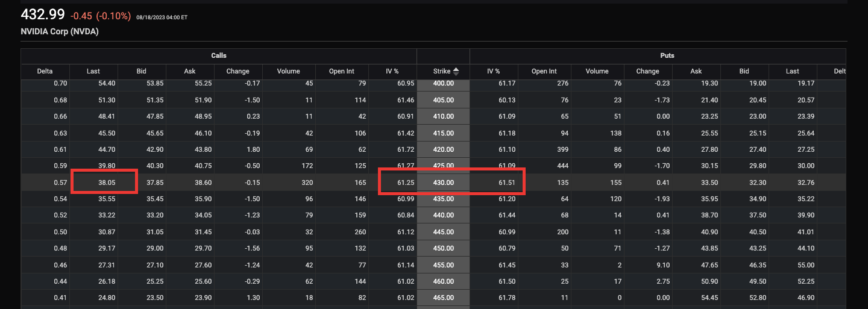Click the sort arrows icon beside Strike
Image resolution: width=868 pixels, height=309 pixels.
click(456, 71)
